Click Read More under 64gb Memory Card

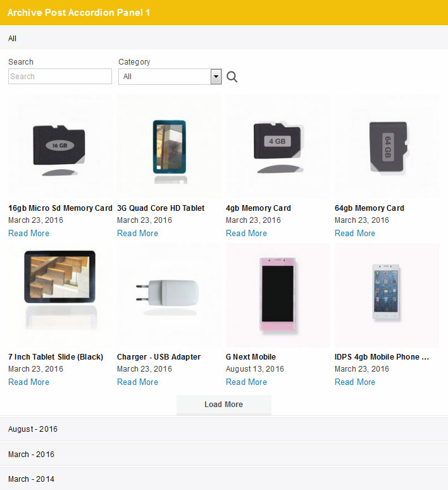(354, 233)
